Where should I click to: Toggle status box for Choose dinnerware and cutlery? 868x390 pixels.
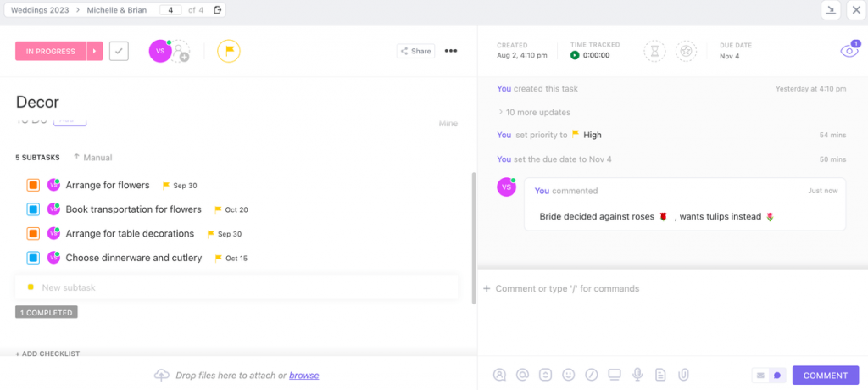pos(33,258)
